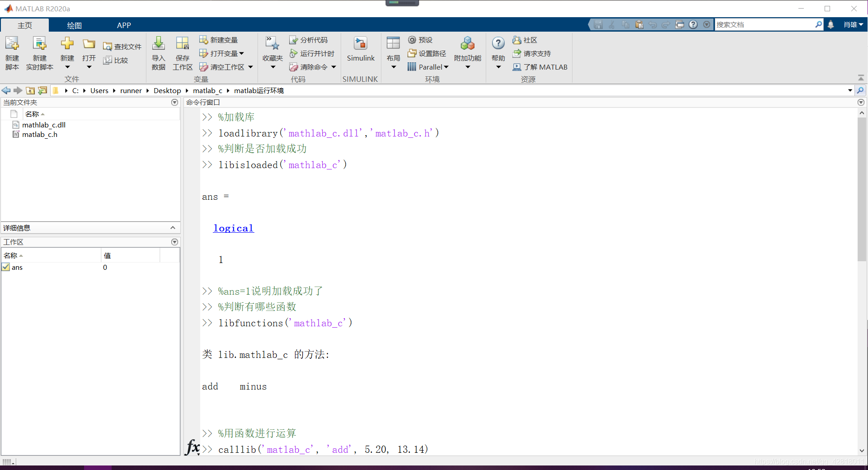
Task: Toggle the checkbox beside ans variable
Action: [x=5, y=267]
